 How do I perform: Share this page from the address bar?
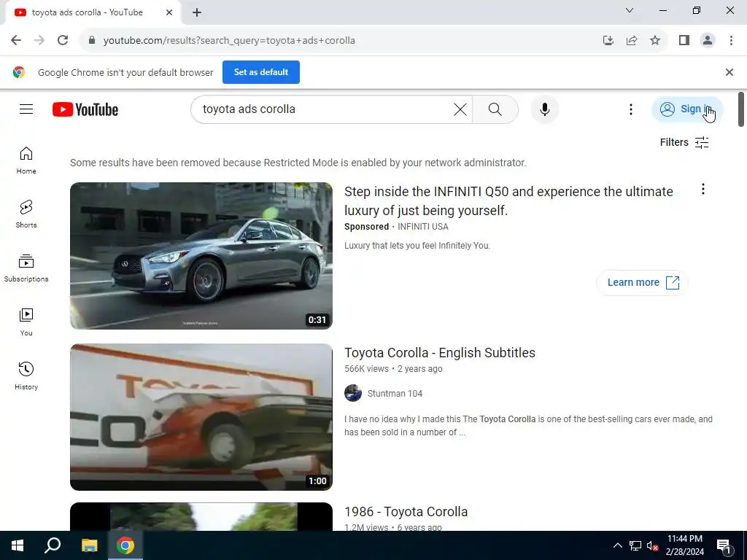tap(632, 41)
